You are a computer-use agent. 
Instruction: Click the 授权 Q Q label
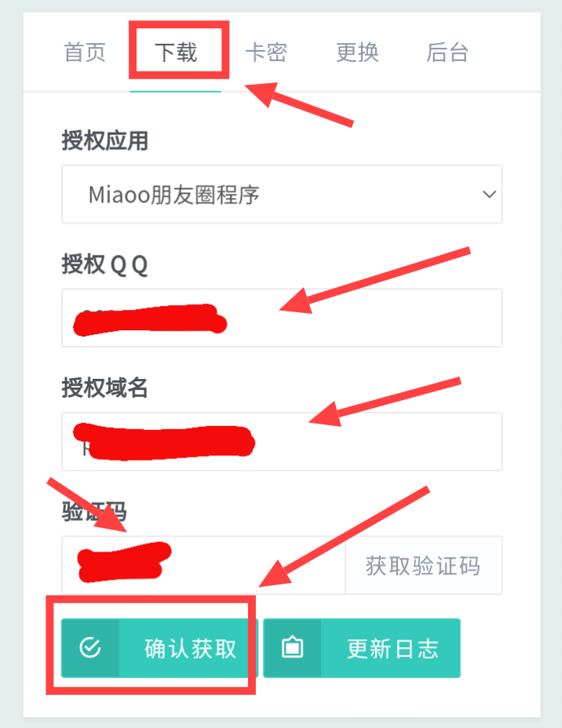pos(105,264)
